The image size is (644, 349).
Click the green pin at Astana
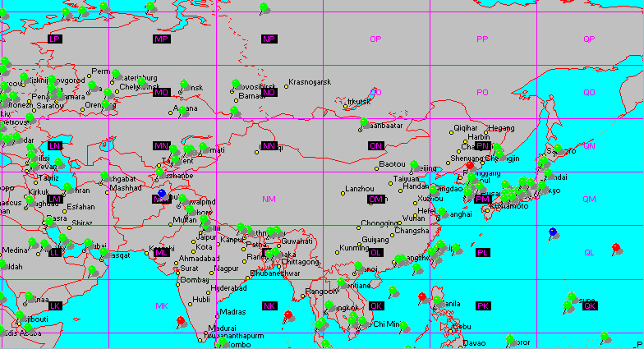click(182, 110)
